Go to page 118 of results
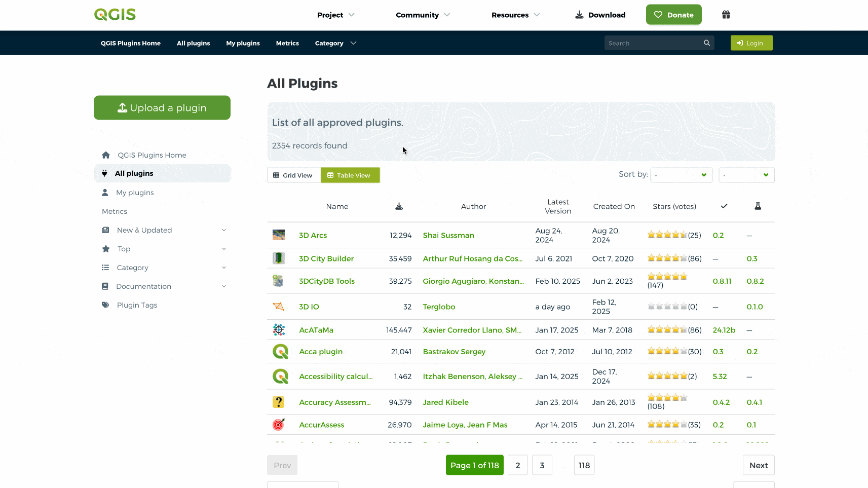The image size is (868, 488). (584, 465)
